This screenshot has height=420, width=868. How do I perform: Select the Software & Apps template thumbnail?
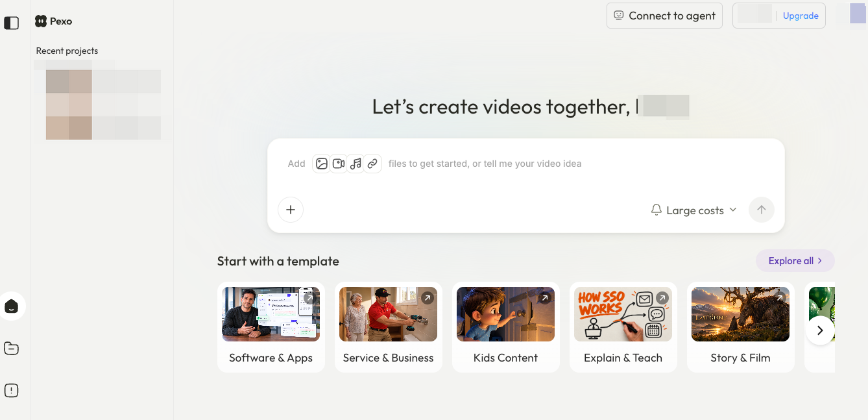(271, 314)
